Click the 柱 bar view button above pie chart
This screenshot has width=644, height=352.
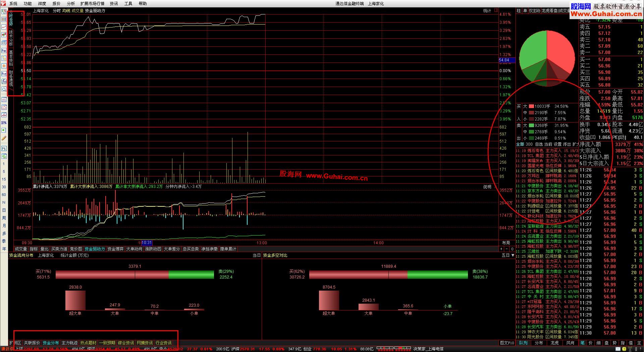[x=519, y=11]
